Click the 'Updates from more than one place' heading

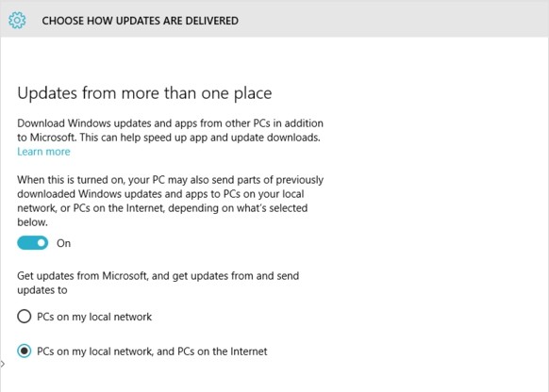[x=144, y=93]
